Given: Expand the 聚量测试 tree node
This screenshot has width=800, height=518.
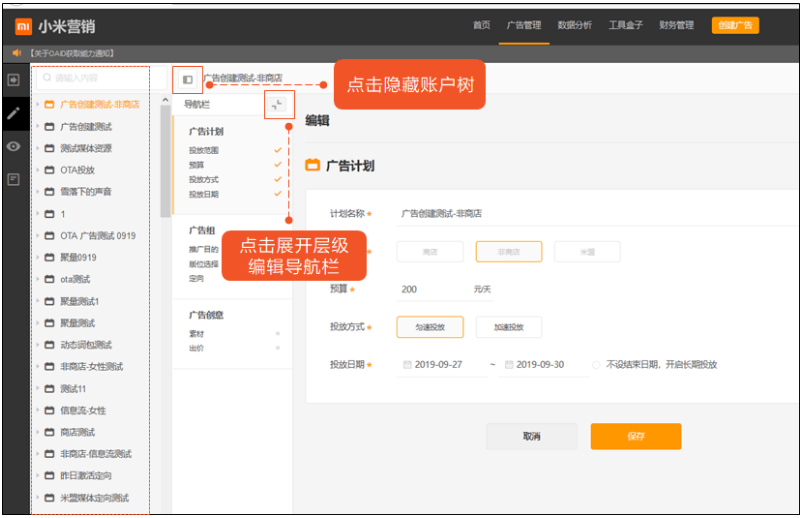Looking at the screenshot, I should tap(38, 323).
